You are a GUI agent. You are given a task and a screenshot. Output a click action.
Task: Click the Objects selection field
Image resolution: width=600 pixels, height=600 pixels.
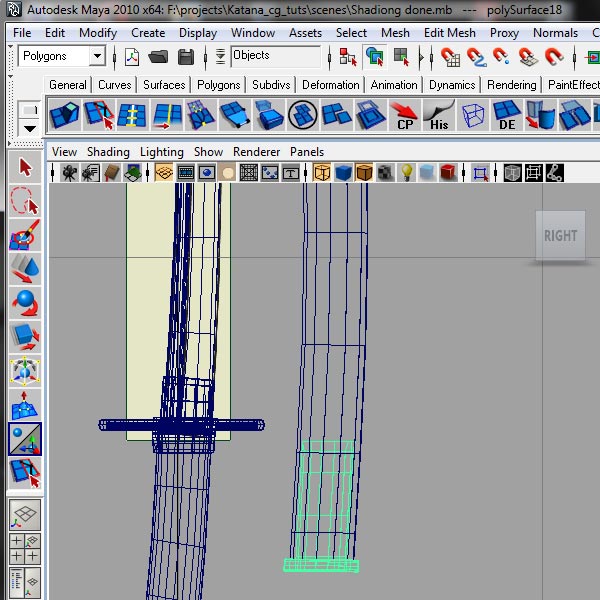click(276, 56)
